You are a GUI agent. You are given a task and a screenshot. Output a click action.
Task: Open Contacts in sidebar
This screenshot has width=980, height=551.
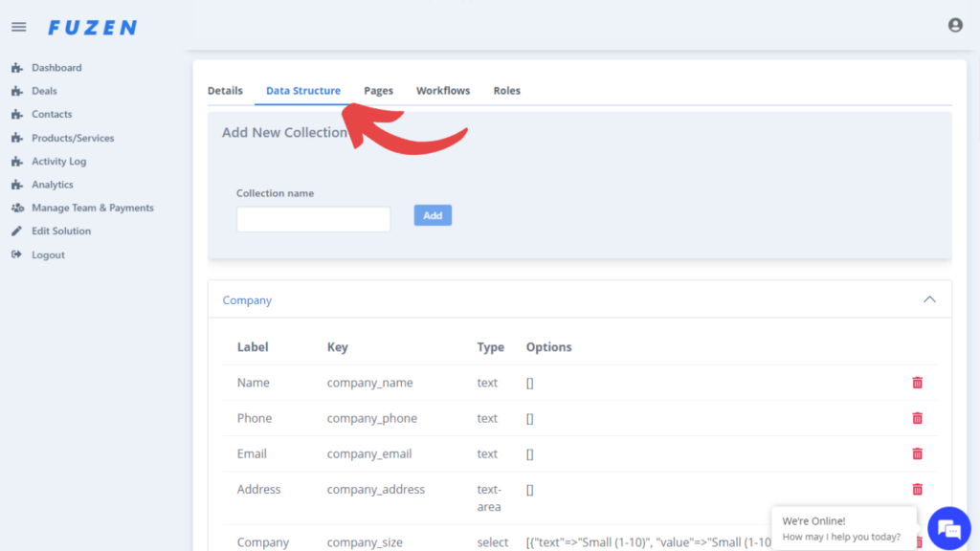click(52, 115)
